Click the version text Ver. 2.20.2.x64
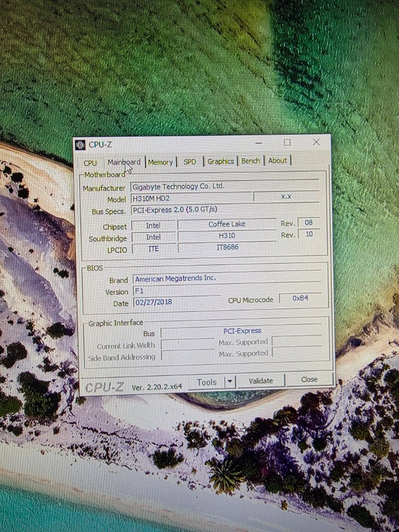Image resolution: width=399 pixels, height=532 pixels. (x=157, y=387)
